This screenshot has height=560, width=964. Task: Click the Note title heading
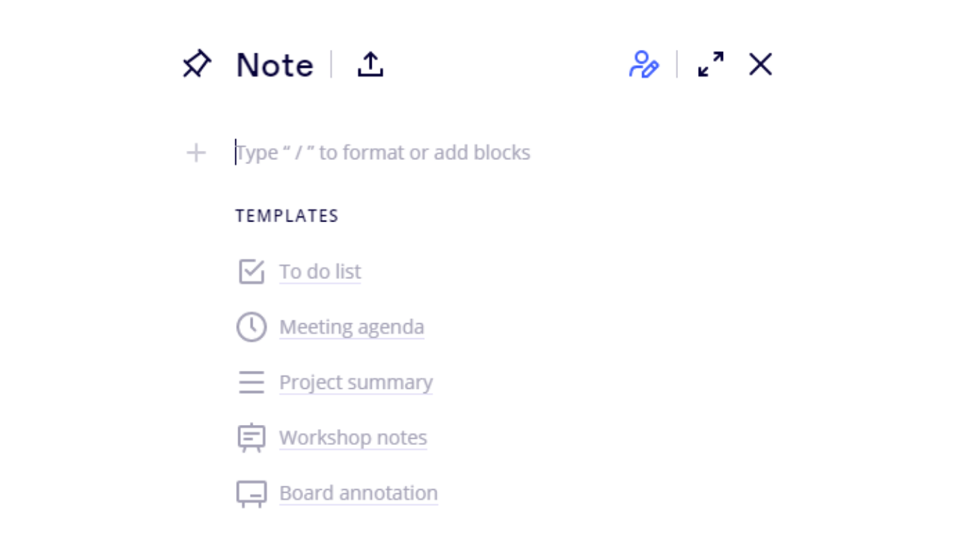click(x=275, y=65)
